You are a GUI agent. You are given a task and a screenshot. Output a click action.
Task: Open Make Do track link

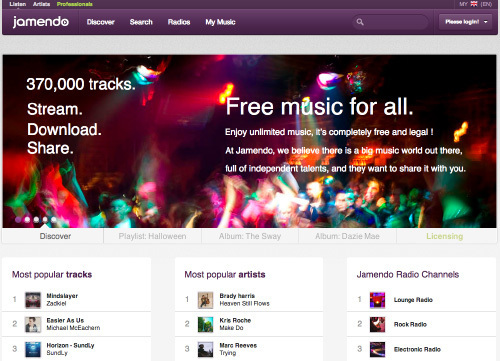(231, 328)
